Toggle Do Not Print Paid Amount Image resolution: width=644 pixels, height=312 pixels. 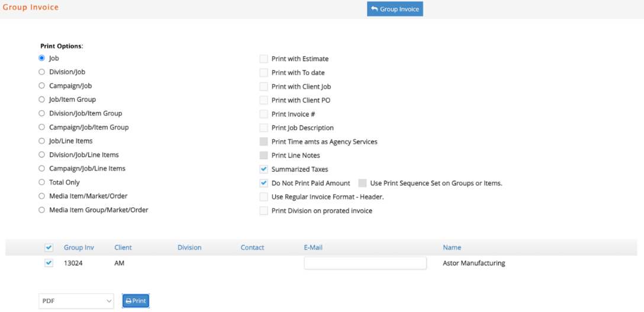click(x=263, y=183)
